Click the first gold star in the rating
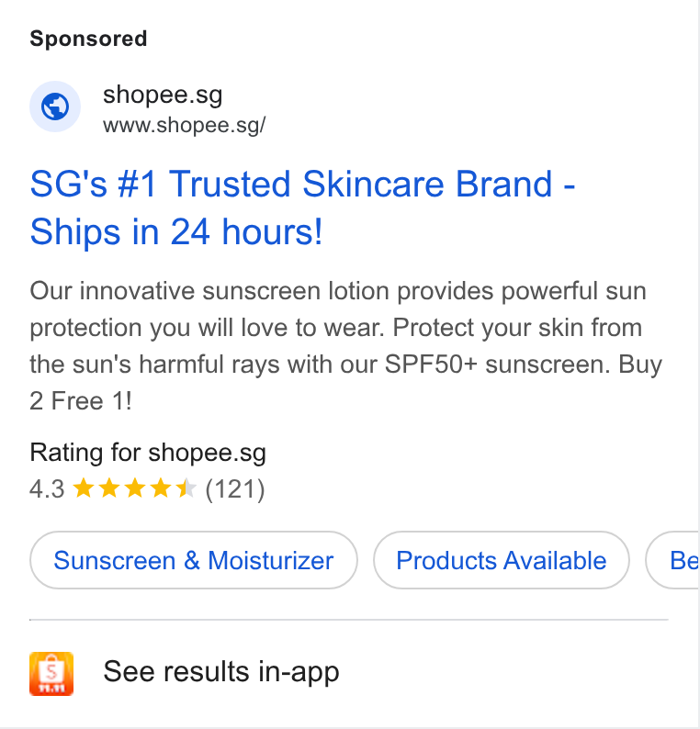Screen dimensions: 700x729 84,488
